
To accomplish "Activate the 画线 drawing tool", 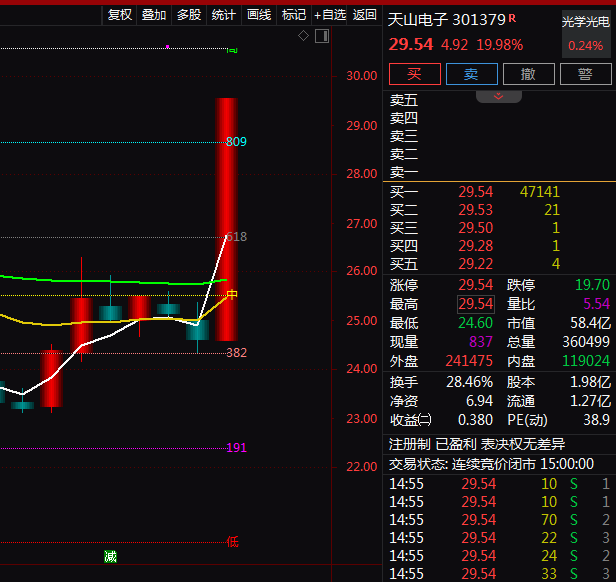I will 259,15.
